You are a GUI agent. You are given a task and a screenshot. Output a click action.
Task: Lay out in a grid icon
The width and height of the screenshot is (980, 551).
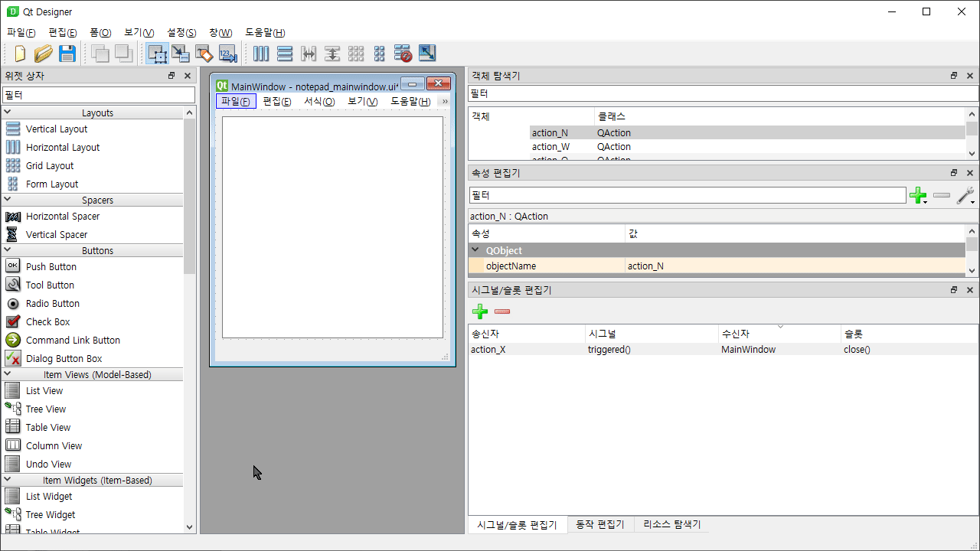(356, 54)
